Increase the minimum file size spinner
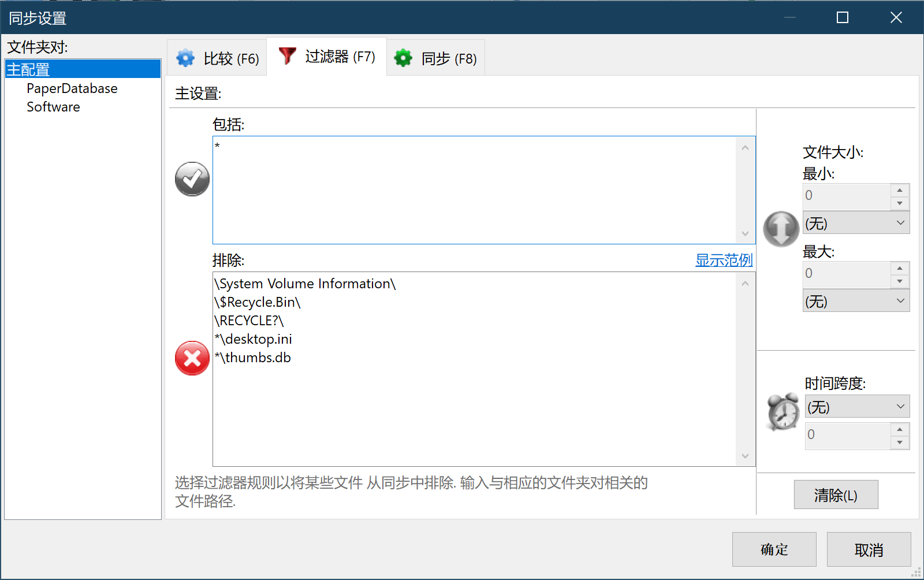Image resolution: width=924 pixels, height=580 pixels. (900, 190)
